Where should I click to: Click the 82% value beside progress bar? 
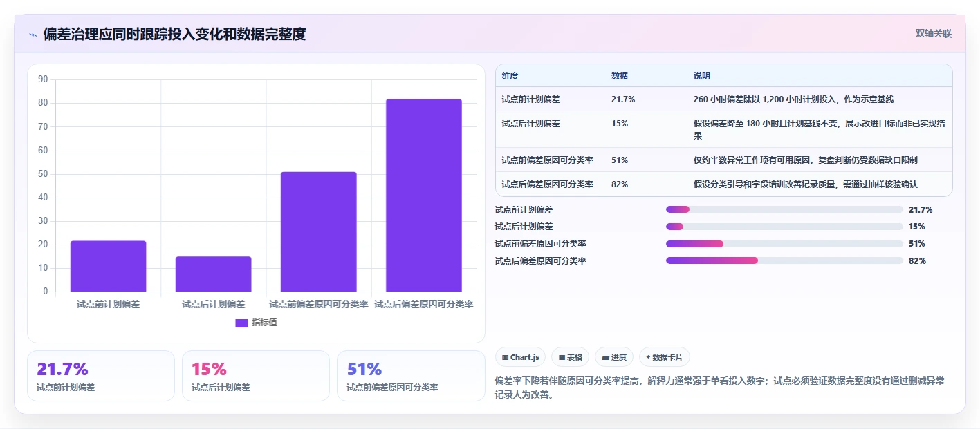click(917, 261)
